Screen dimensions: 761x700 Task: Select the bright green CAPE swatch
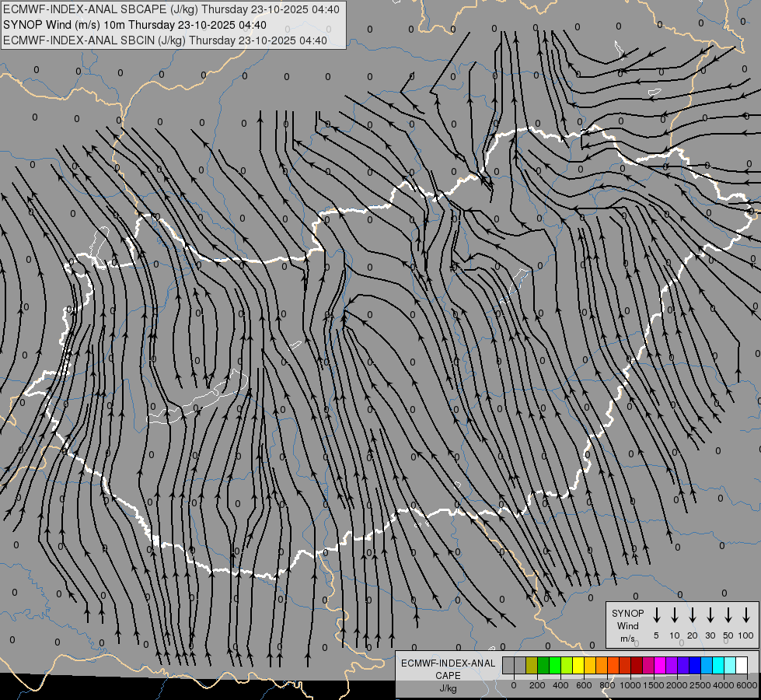[555, 665]
